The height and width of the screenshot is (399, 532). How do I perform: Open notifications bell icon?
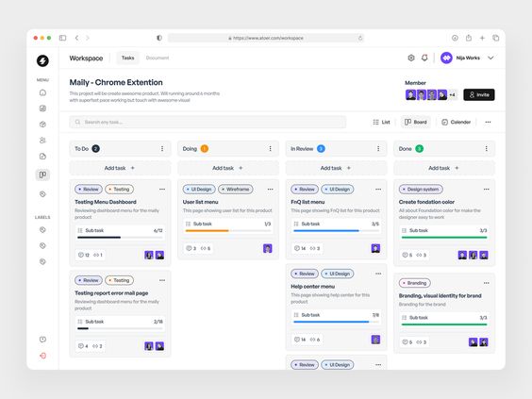[x=424, y=58]
